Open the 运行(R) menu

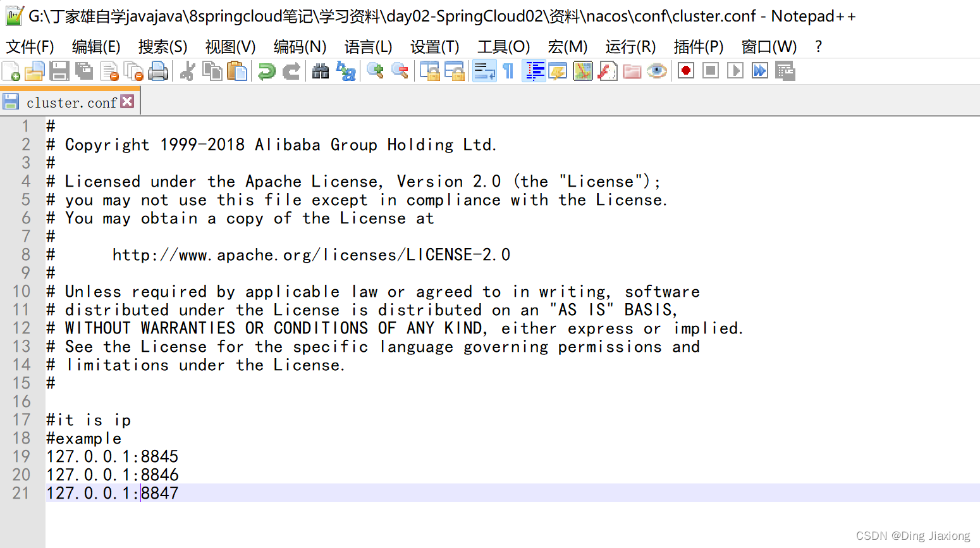(630, 47)
